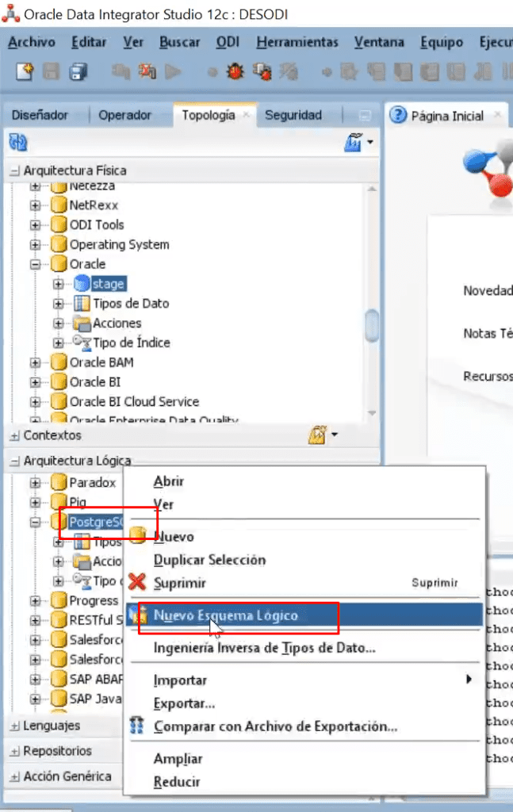Click the Progress technology icon
The height and width of the screenshot is (812, 513).
coord(59,600)
